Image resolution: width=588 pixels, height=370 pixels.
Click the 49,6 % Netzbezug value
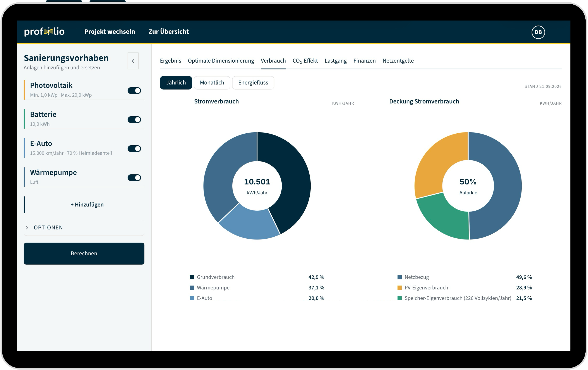tap(524, 277)
